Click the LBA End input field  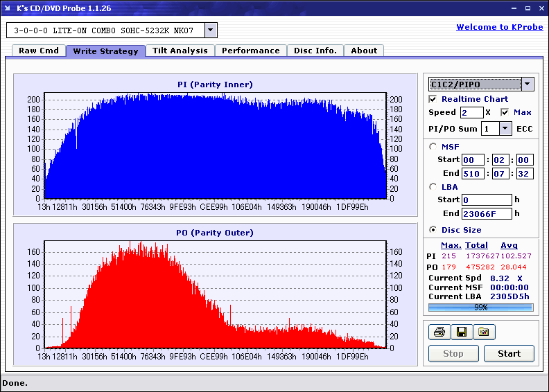[x=487, y=213]
